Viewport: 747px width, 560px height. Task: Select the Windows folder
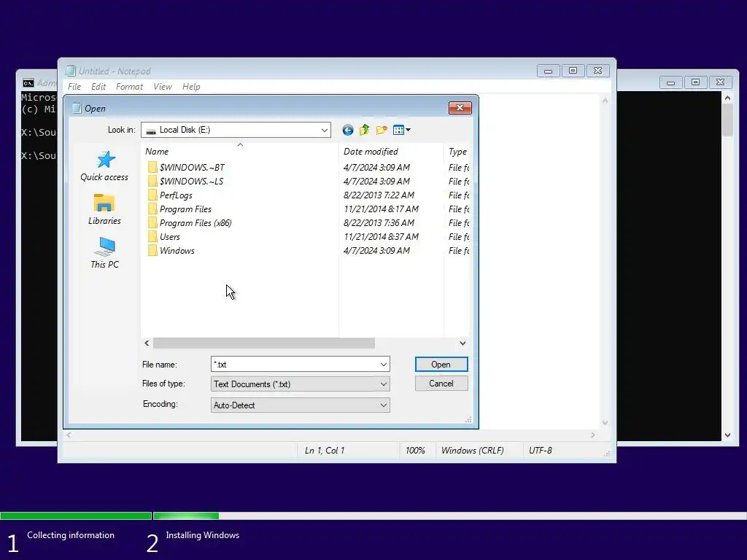pyautogui.click(x=177, y=251)
